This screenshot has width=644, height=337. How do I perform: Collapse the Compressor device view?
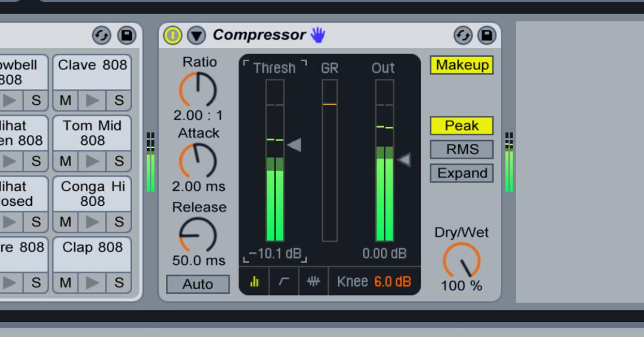tap(196, 35)
